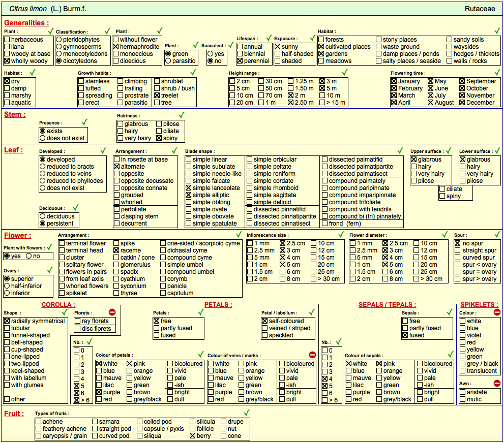Select yes for Succulent
504x443 pixels.
(211, 54)
